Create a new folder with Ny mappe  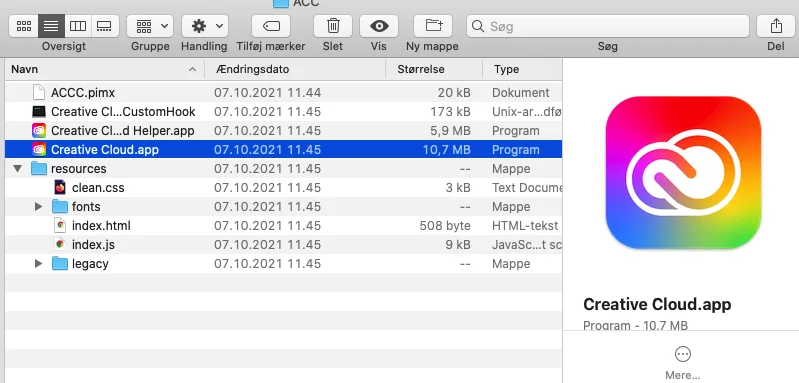point(433,26)
